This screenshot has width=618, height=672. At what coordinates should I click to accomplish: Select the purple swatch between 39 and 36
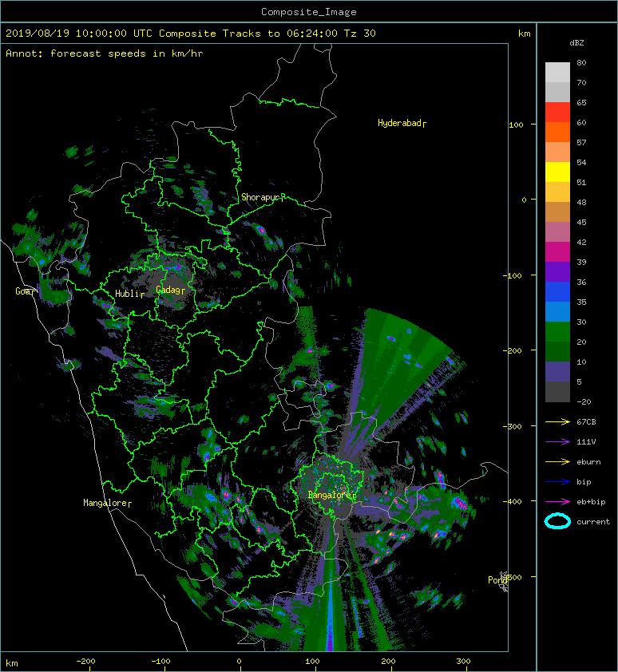click(557, 271)
